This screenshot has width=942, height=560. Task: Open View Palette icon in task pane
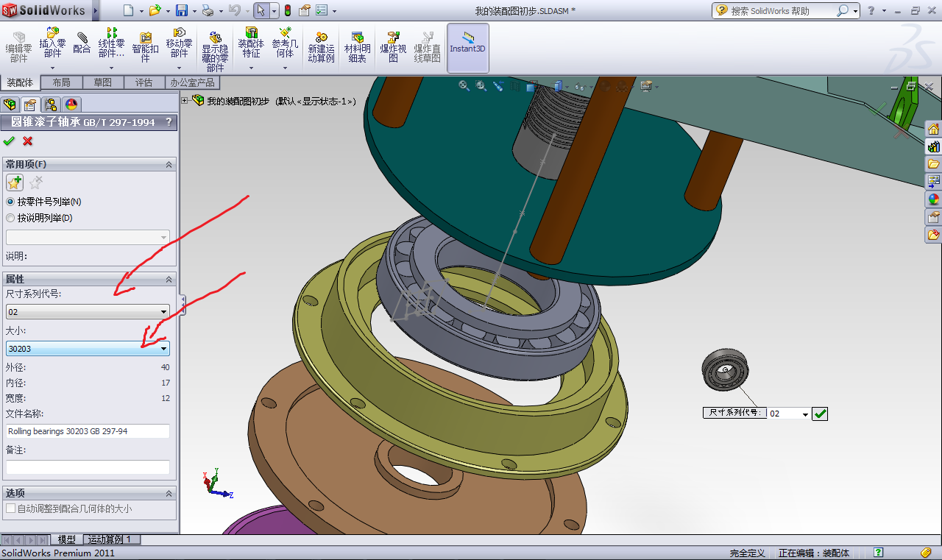click(x=934, y=182)
